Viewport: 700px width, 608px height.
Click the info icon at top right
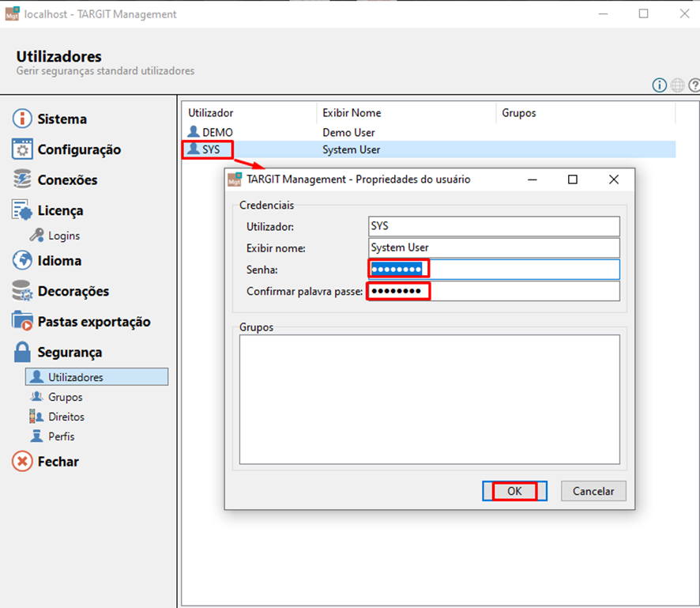tap(660, 85)
